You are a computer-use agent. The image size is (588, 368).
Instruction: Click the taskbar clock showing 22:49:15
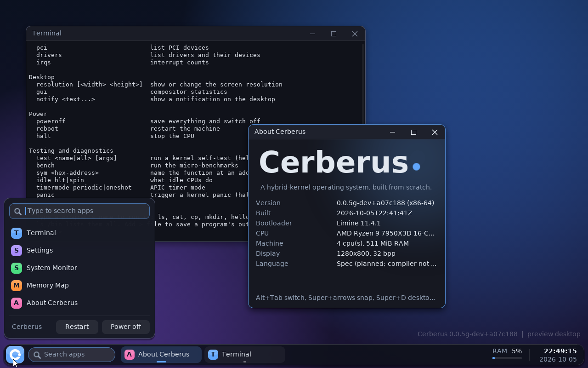pos(560,351)
